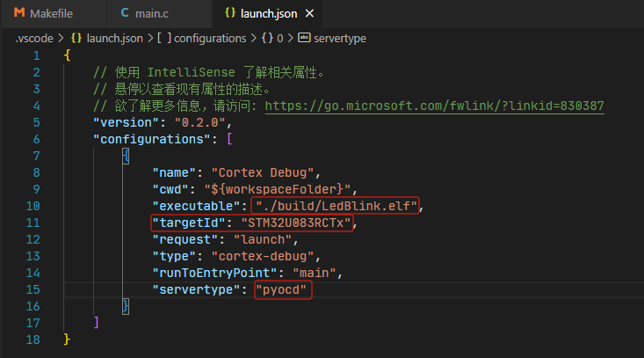Click the C file icon on main.c tab
This screenshot has width=644, height=358.
coord(125,13)
